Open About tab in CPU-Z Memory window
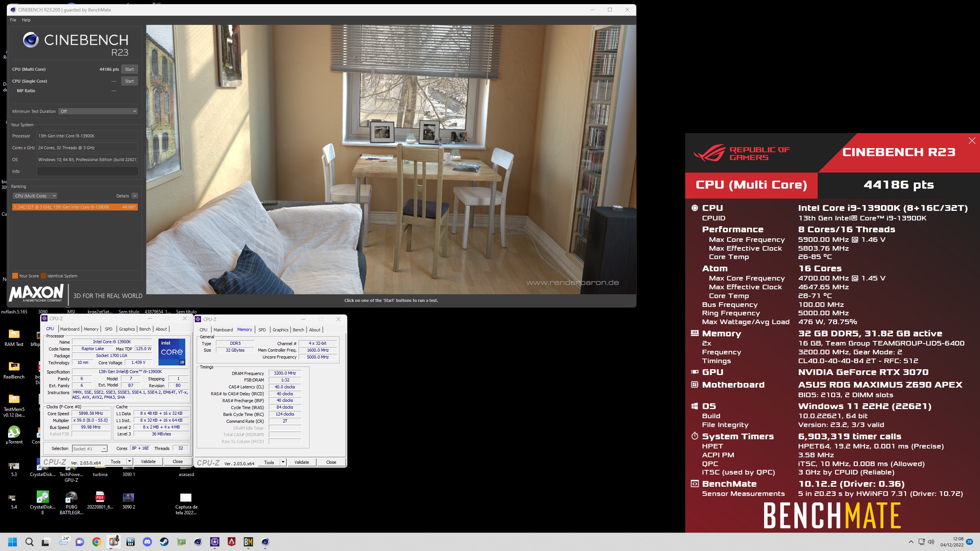The height and width of the screenshot is (551, 980). point(315,330)
